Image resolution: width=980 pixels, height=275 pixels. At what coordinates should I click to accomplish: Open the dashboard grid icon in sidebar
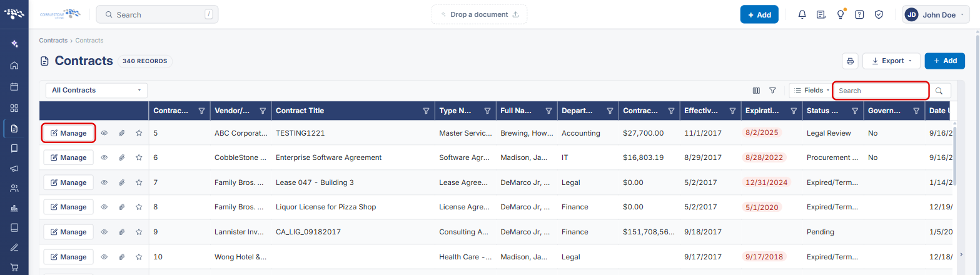(14, 108)
